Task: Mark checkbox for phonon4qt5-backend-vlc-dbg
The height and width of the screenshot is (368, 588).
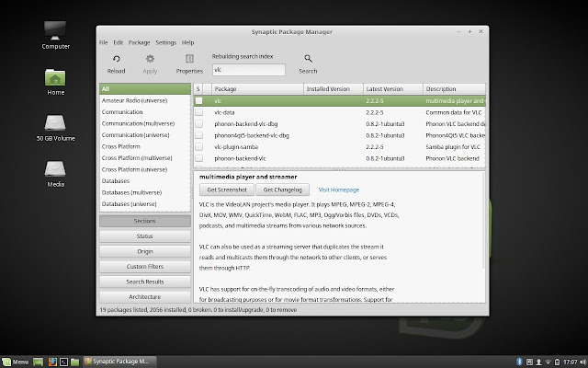Action: click(x=198, y=135)
